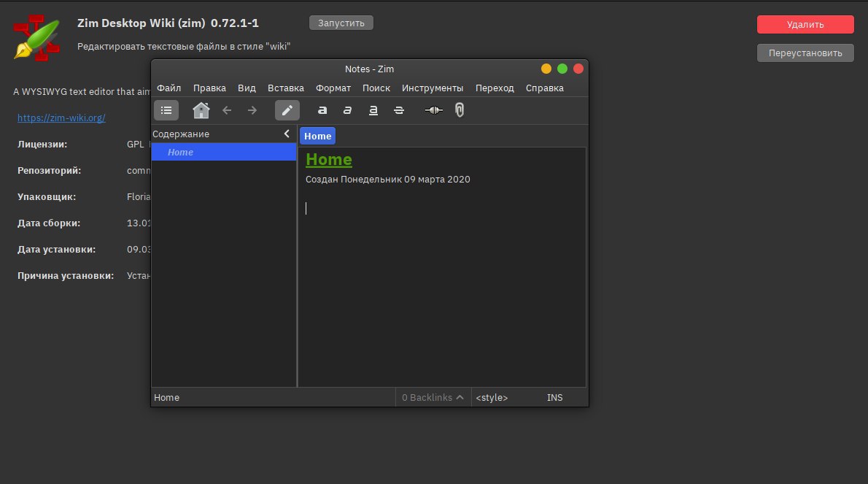Toggle the pencil edit mode button

(287, 110)
